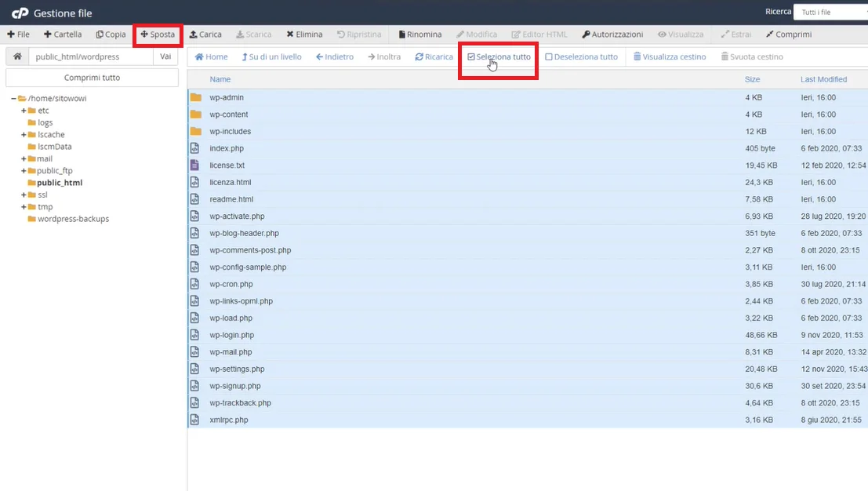Click Carica to upload files
868x491 pixels.
click(205, 35)
